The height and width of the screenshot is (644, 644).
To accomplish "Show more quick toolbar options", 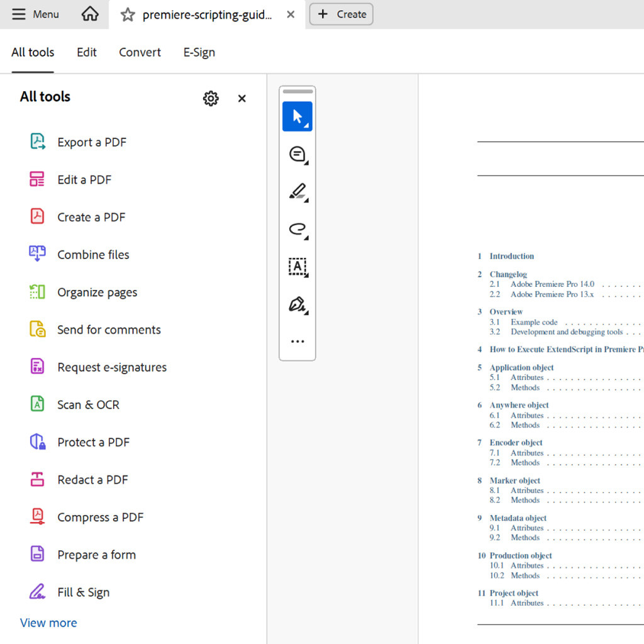I will pos(297,341).
